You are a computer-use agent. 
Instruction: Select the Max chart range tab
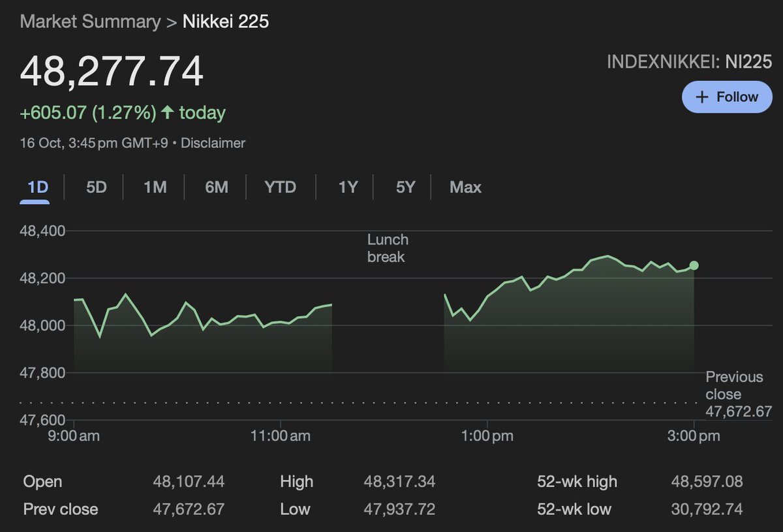point(465,188)
